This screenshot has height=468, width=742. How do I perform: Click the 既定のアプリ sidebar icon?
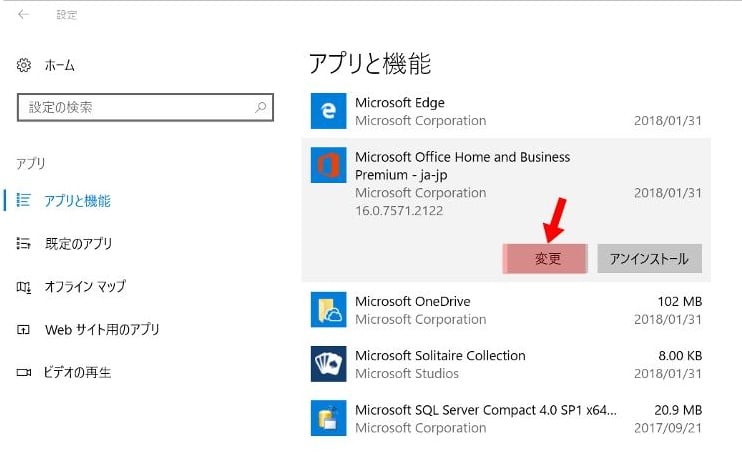click(24, 243)
